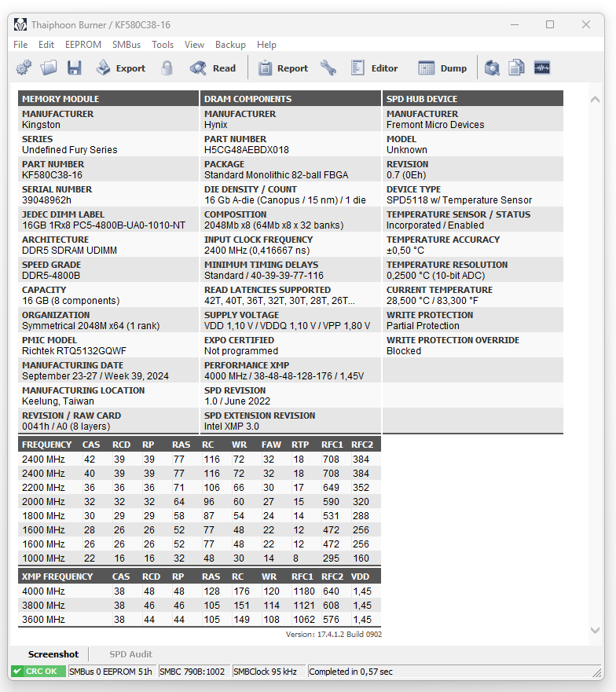Click the Not programmed EXPO value
The height and width of the screenshot is (692, 616).
pyautogui.click(x=241, y=351)
